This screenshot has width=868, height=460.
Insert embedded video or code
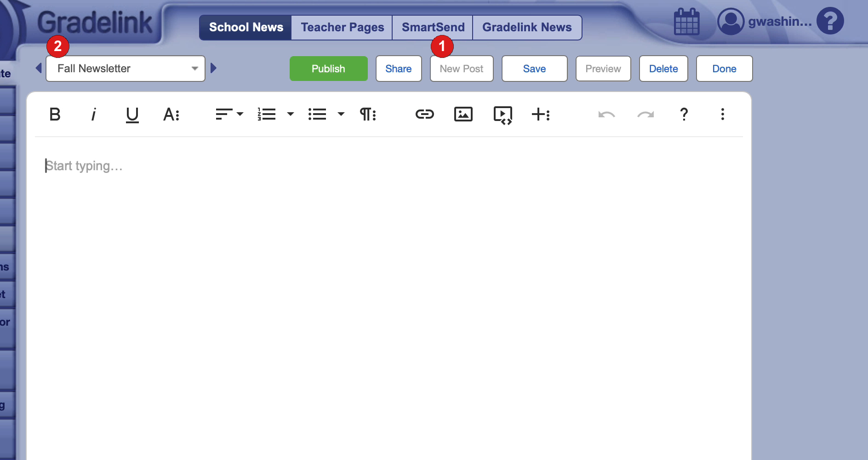(x=503, y=115)
